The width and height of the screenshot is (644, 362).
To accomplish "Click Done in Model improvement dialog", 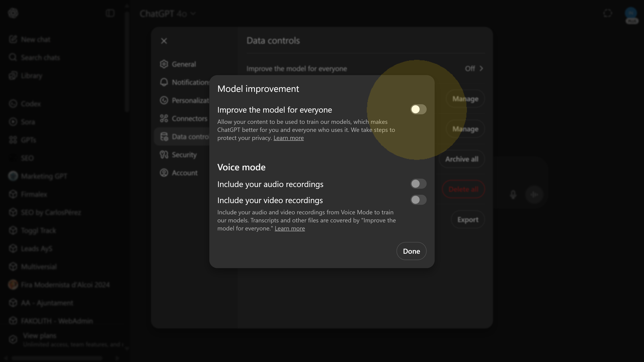I will pyautogui.click(x=411, y=251).
